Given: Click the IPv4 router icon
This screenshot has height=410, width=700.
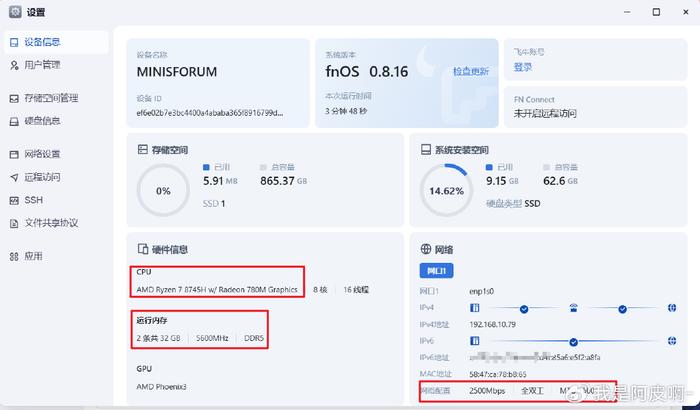Looking at the screenshot, I should pyautogui.click(x=574, y=308).
